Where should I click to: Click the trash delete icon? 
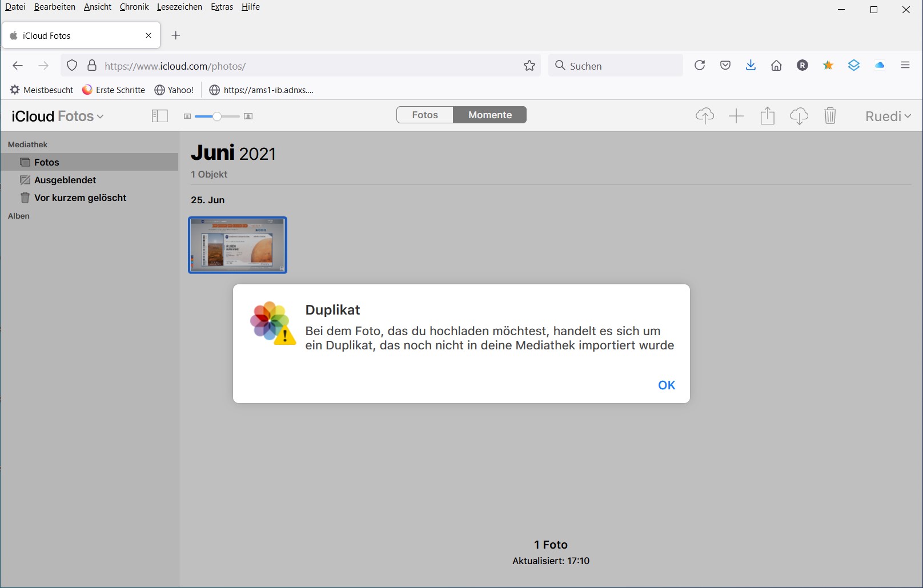tap(830, 116)
